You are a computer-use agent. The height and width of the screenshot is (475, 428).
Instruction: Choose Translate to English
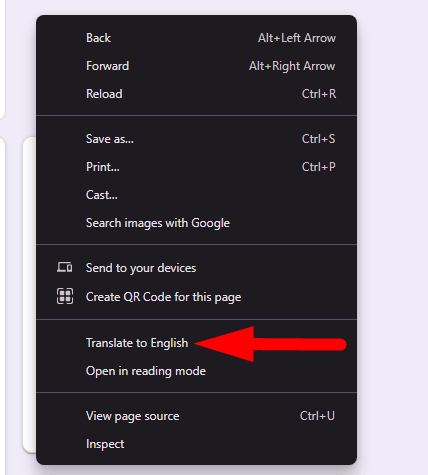pyautogui.click(x=196, y=343)
